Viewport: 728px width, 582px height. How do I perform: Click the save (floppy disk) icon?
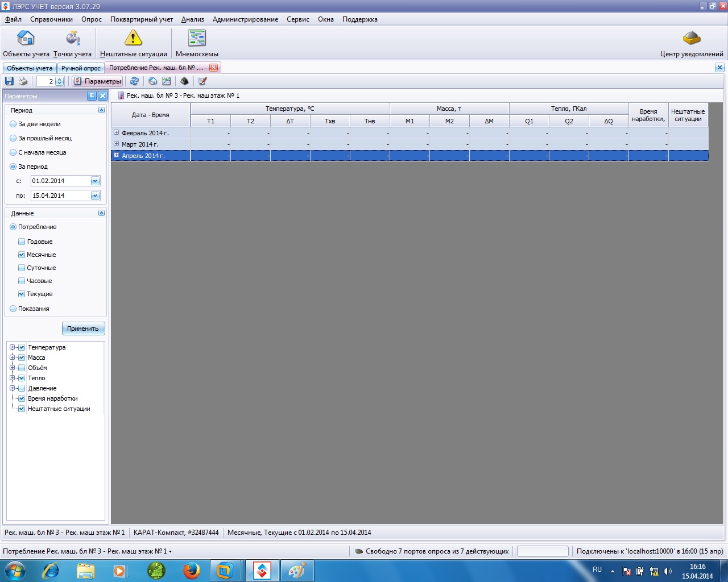[x=9, y=81]
